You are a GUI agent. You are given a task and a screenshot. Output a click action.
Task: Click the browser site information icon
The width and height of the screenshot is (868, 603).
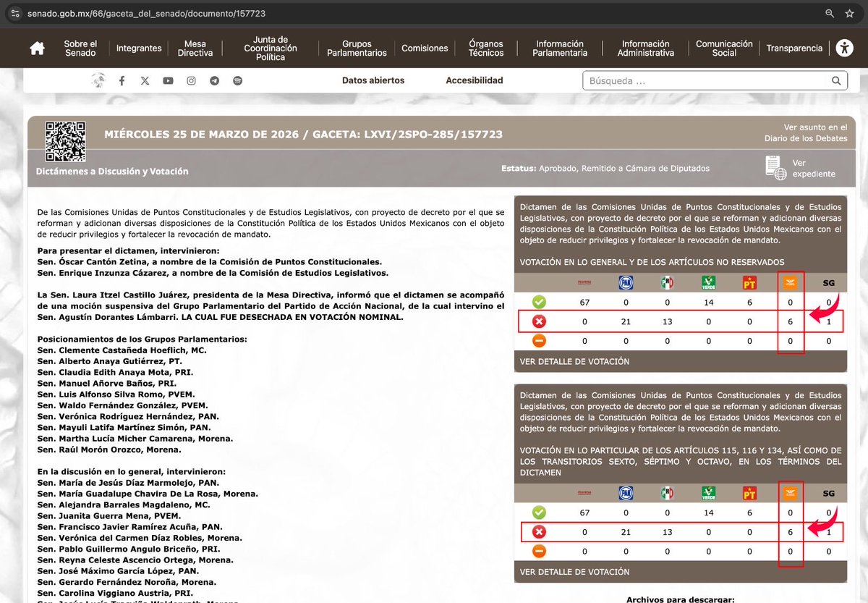tap(15, 13)
